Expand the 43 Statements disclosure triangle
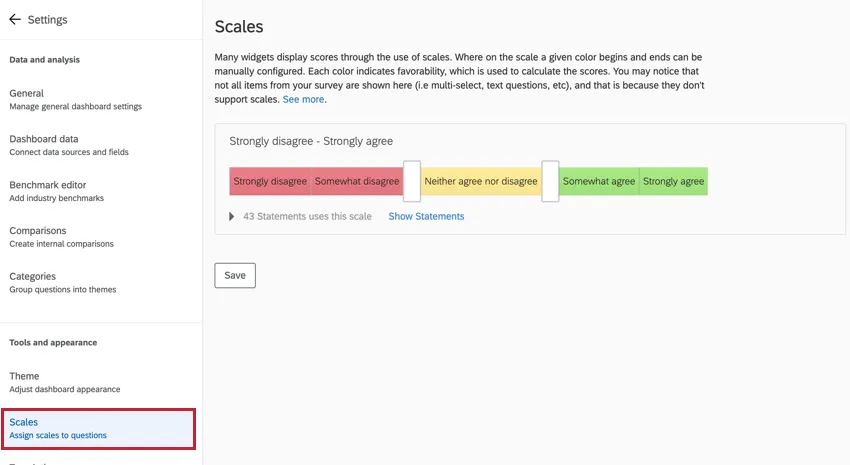Viewport: 850px width, 465px height. (x=232, y=216)
